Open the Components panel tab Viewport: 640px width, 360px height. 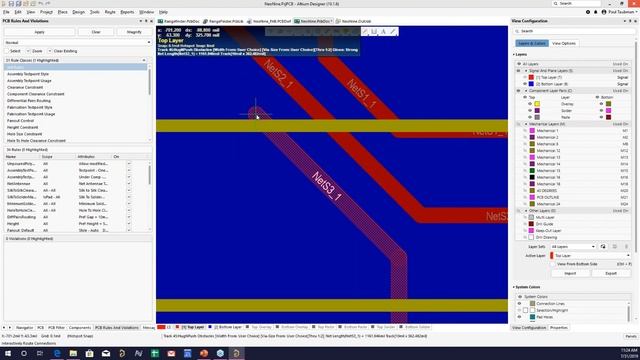[80, 327]
